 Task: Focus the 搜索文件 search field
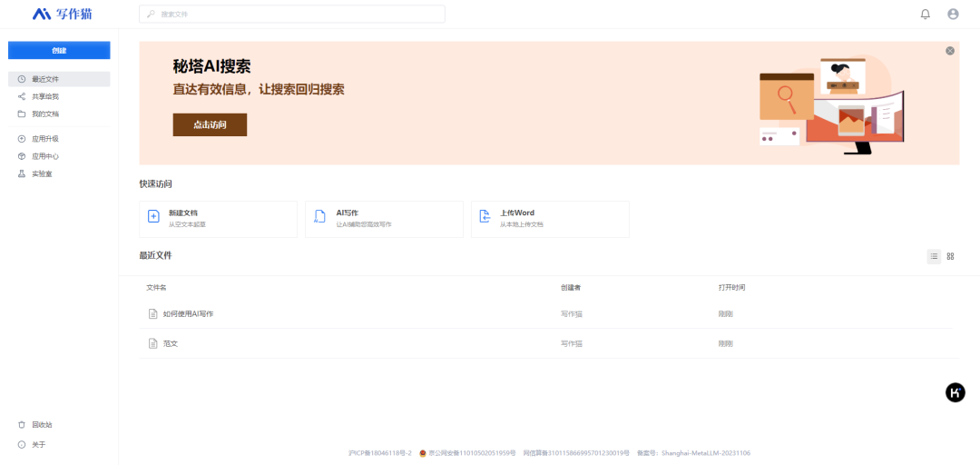(292, 14)
